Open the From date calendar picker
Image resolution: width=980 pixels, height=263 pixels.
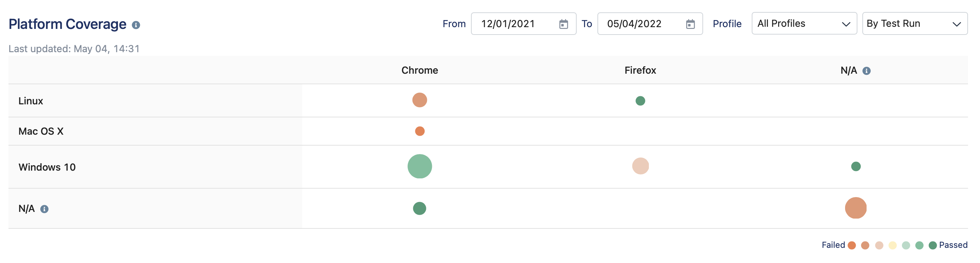click(563, 24)
